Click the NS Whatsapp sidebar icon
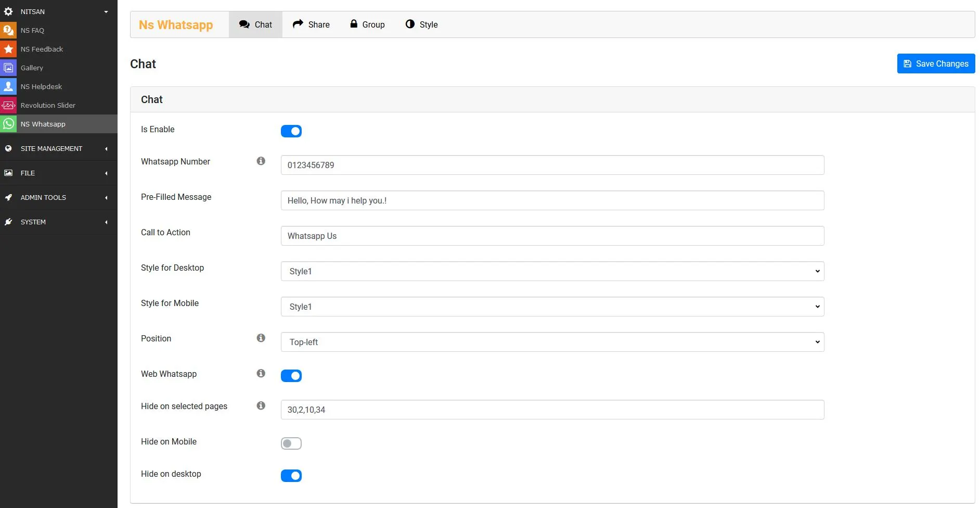This screenshot has height=508, width=980. (8, 124)
